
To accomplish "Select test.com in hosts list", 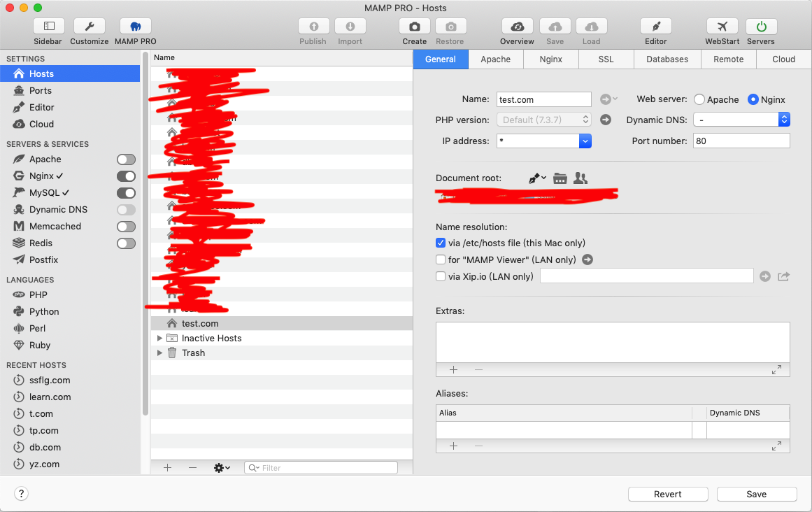I will click(282, 324).
